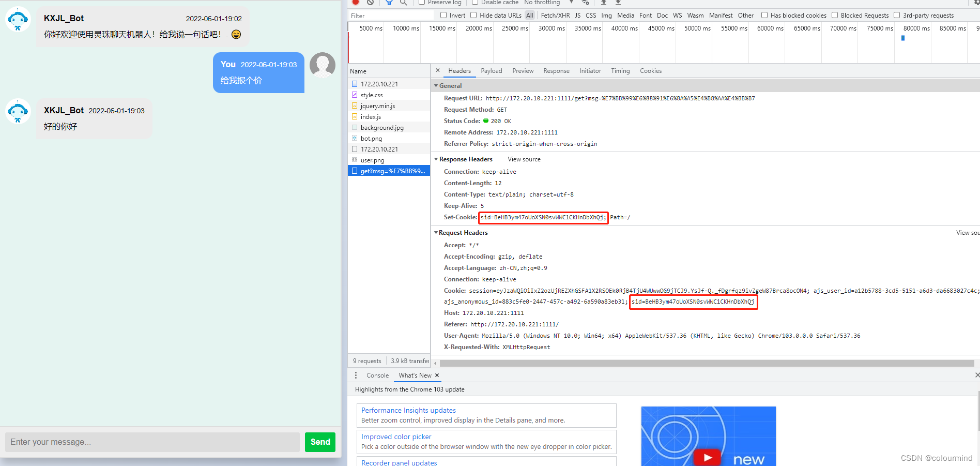Select the All filter type
The image size is (980, 466).
tap(530, 16)
